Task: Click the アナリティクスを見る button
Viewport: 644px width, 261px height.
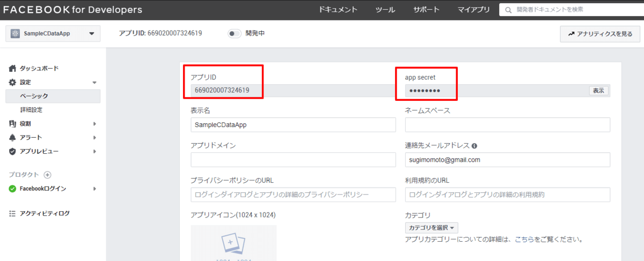Action: (599, 34)
